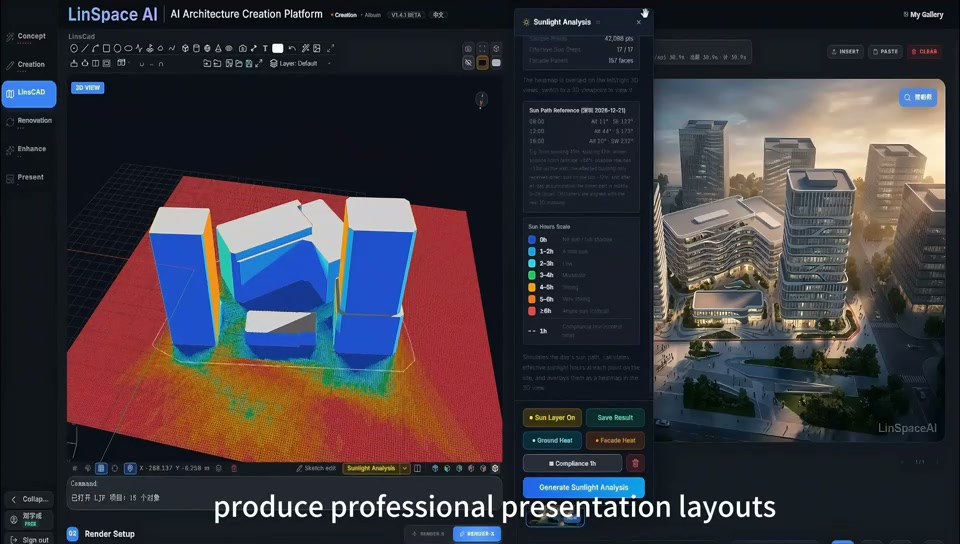Toggle the dark shading mode button

[x=482, y=62]
